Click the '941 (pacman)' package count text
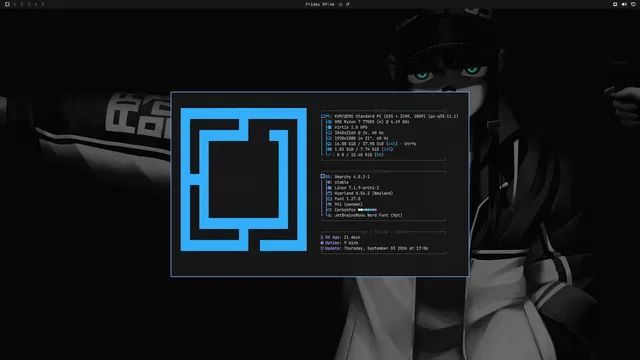 pos(349,204)
